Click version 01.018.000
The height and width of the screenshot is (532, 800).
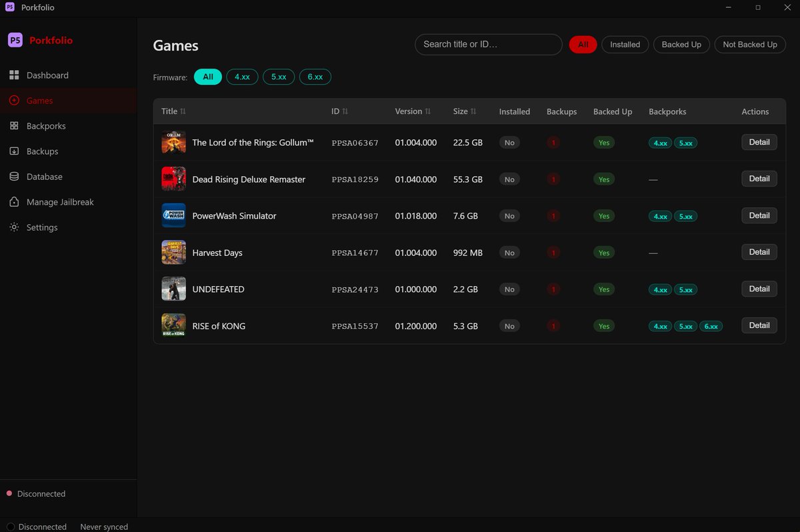coord(416,216)
